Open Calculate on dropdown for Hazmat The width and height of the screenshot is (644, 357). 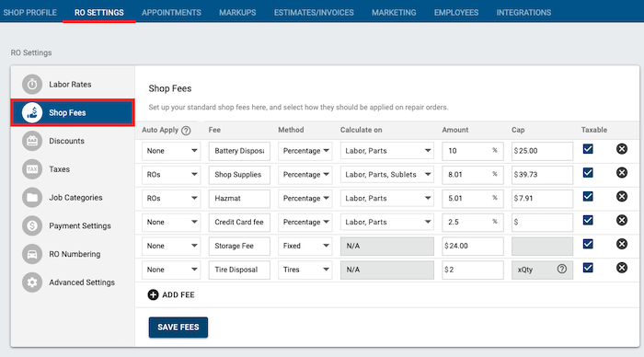pos(387,199)
